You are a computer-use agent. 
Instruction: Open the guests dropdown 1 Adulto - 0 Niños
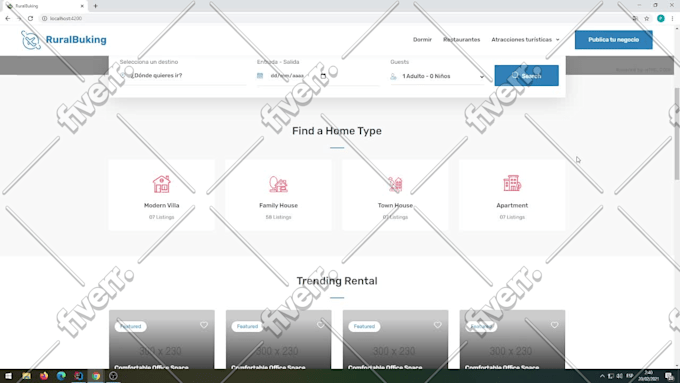[x=438, y=76]
